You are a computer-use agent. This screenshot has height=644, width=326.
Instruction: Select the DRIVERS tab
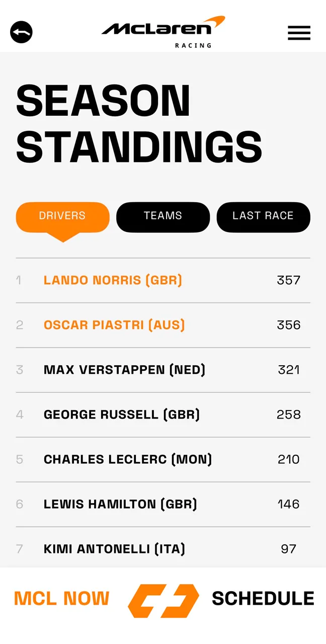tap(62, 216)
